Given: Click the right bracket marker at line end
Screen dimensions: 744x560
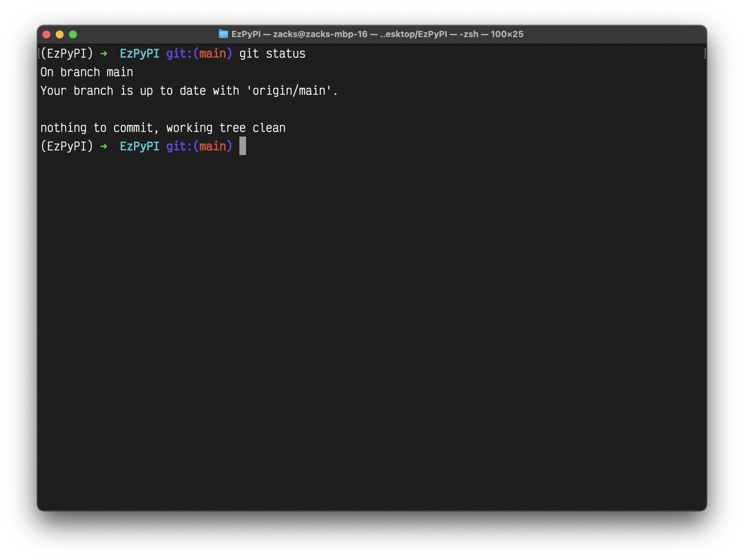Looking at the screenshot, I should [x=705, y=53].
